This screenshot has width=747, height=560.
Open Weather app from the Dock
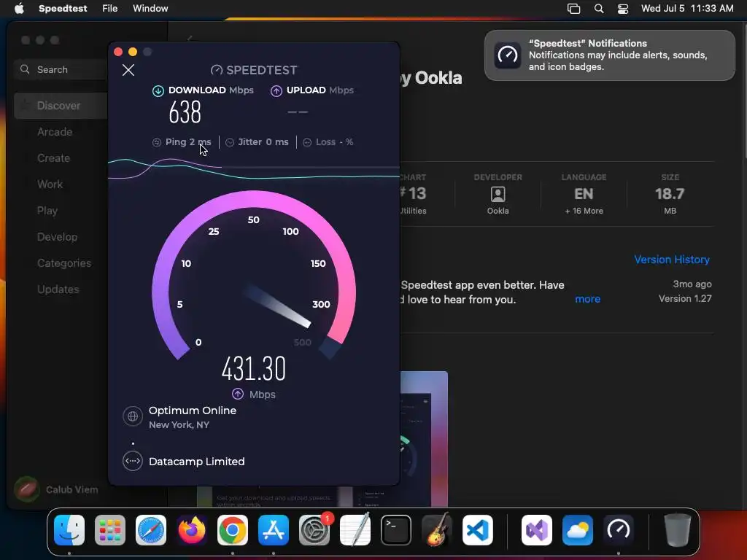[578, 530]
